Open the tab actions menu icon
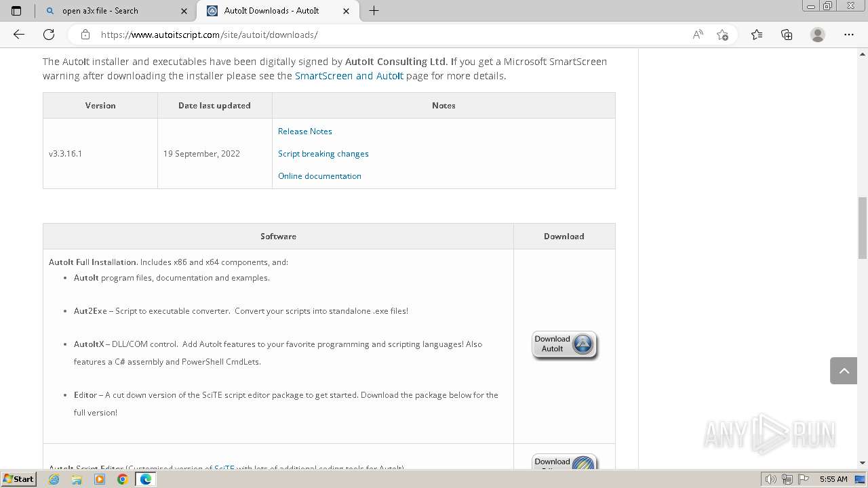Screen dimensions: 868x488 [16, 11]
